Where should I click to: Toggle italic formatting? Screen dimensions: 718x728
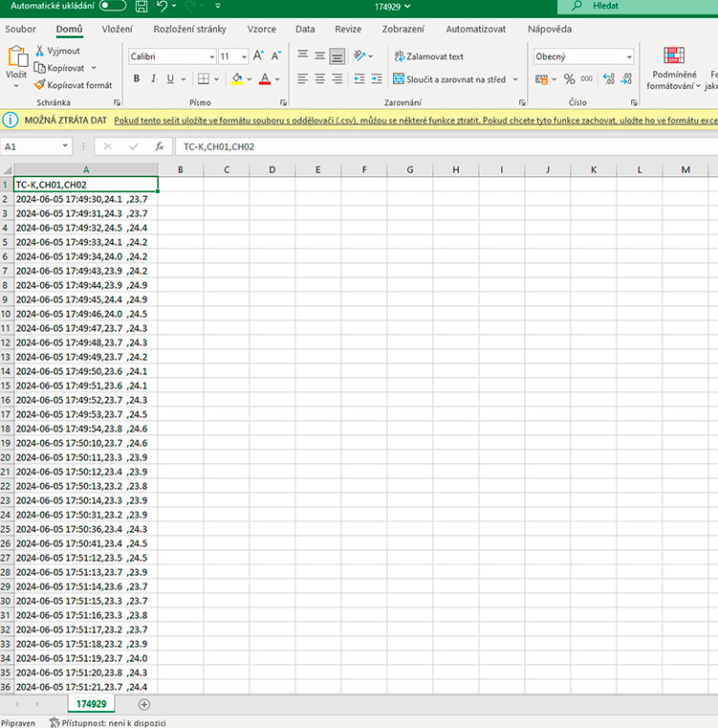(154, 78)
